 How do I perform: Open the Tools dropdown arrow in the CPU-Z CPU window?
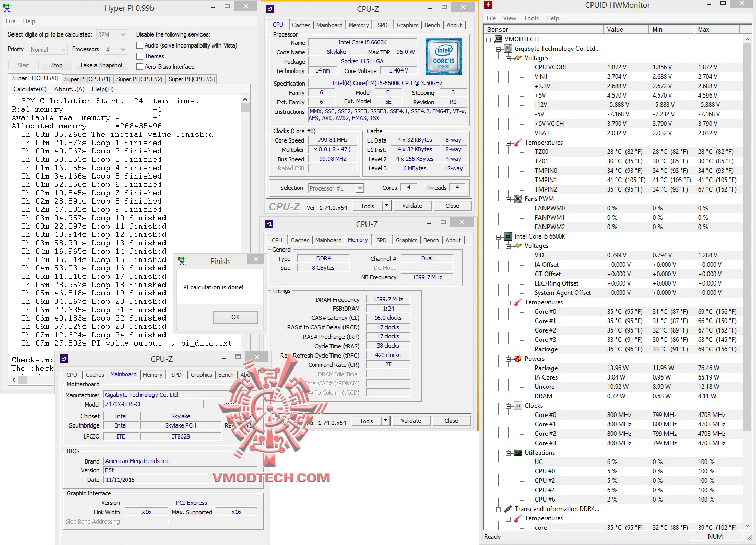(x=387, y=206)
